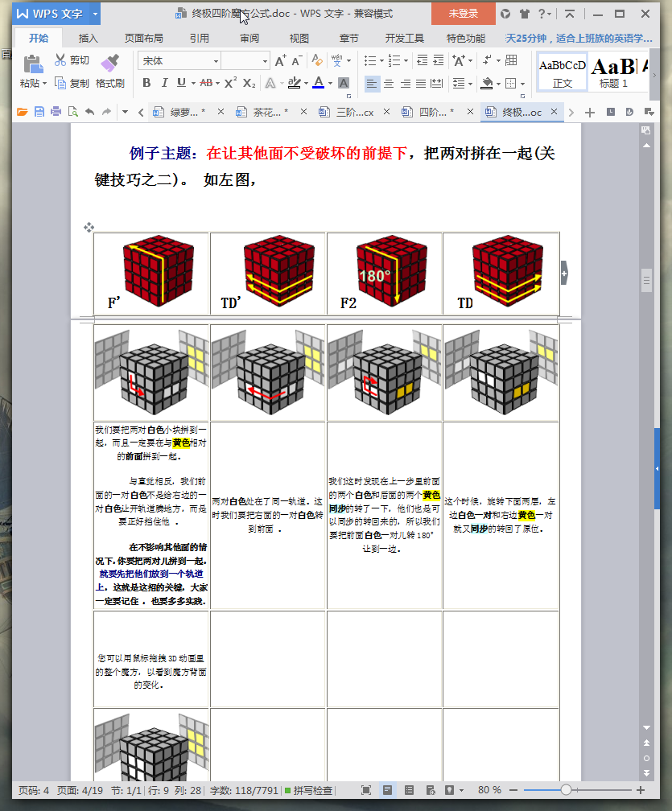
Task: Toggle underline formatting with the U button
Action: click(x=180, y=82)
